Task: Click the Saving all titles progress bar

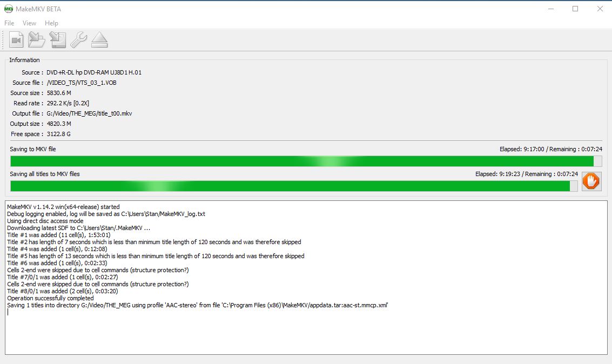Action: tap(294, 186)
